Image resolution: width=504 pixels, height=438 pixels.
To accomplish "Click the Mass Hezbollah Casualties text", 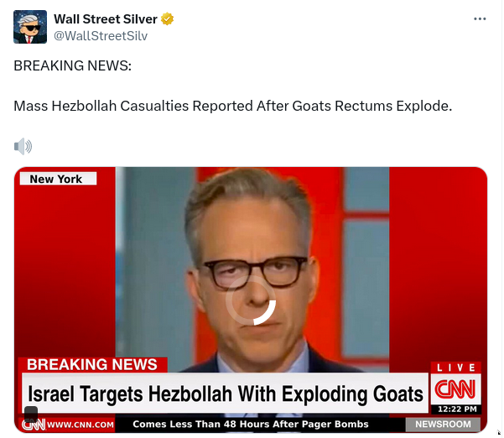I will 233,106.
